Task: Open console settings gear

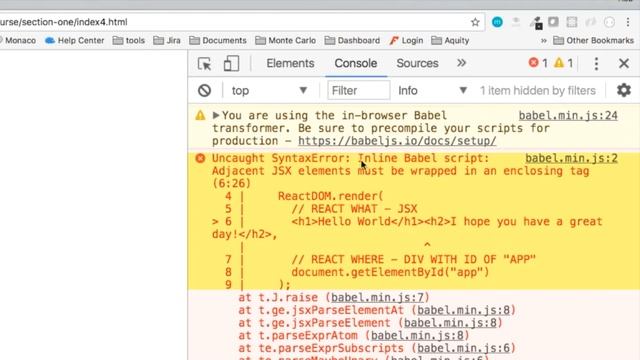Action: coord(624,90)
